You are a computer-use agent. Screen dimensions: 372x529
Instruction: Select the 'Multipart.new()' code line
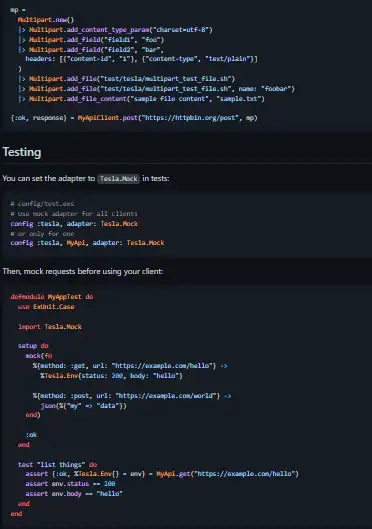coord(46,20)
